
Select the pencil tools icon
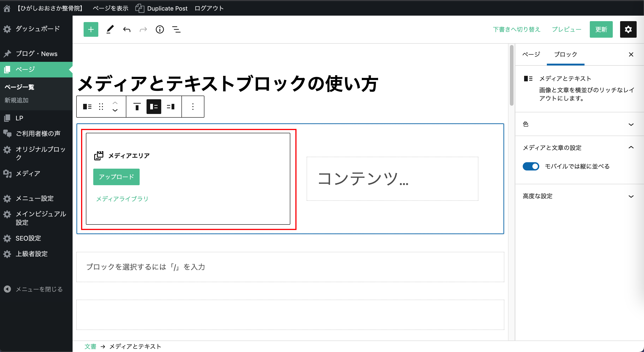click(x=110, y=29)
